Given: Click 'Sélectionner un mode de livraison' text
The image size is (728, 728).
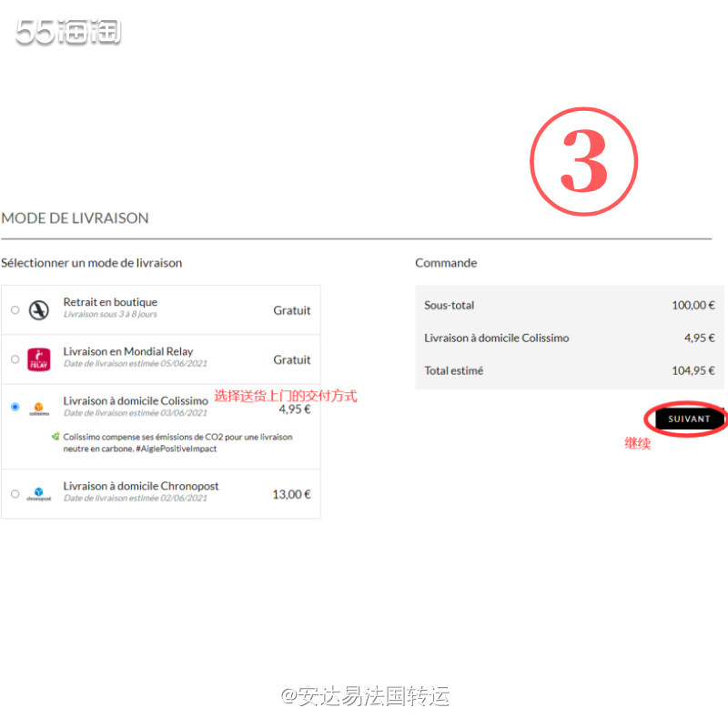Looking at the screenshot, I should [x=92, y=263].
